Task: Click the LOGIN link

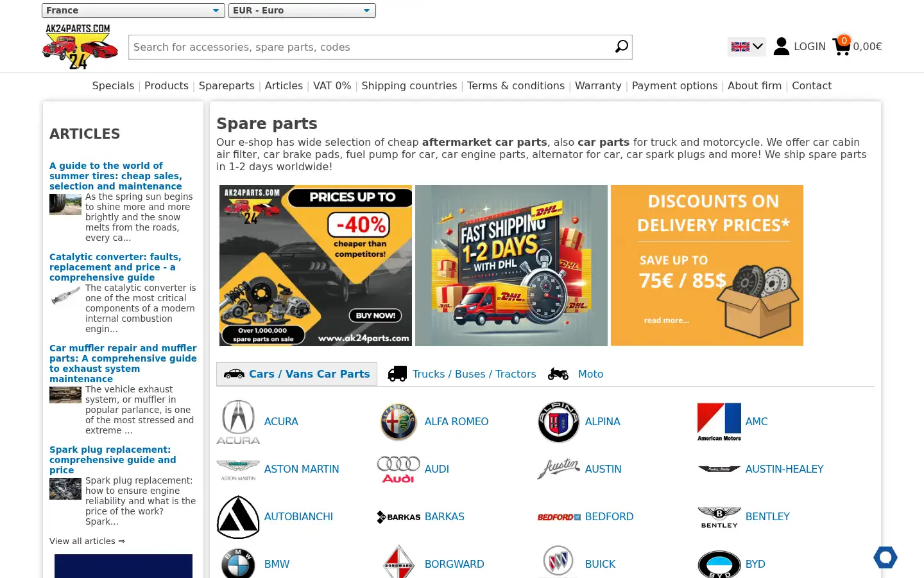Action: coord(810,46)
